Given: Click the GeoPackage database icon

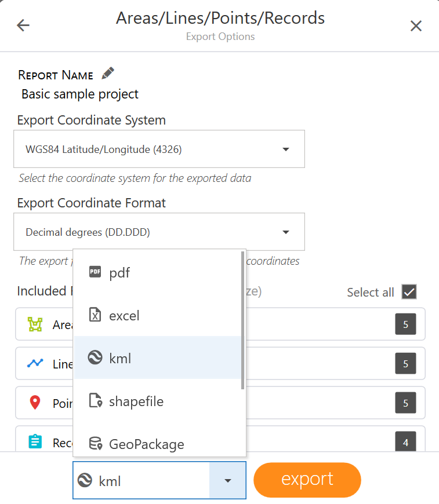Looking at the screenshot, I should click(x=95, y=444).
